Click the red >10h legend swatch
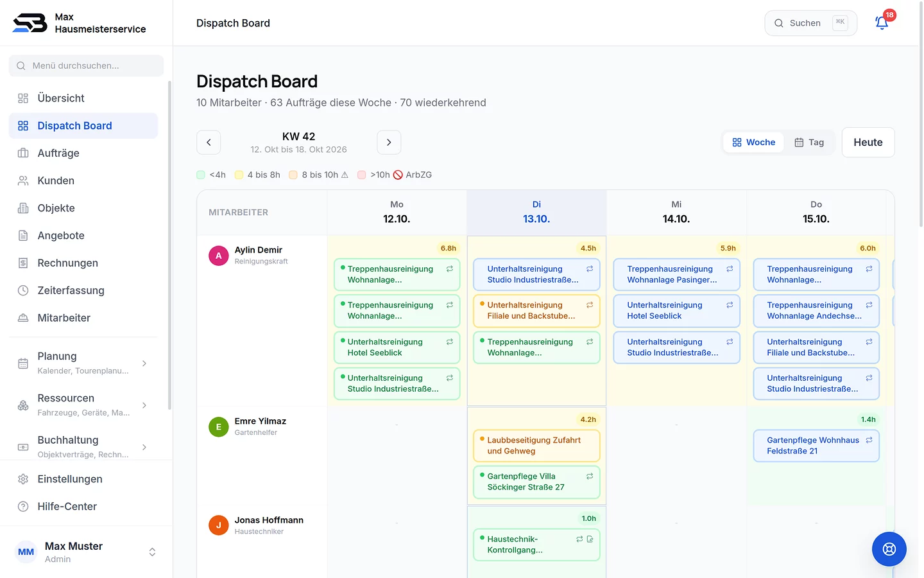The image size is (924, 578). [362, 175]
